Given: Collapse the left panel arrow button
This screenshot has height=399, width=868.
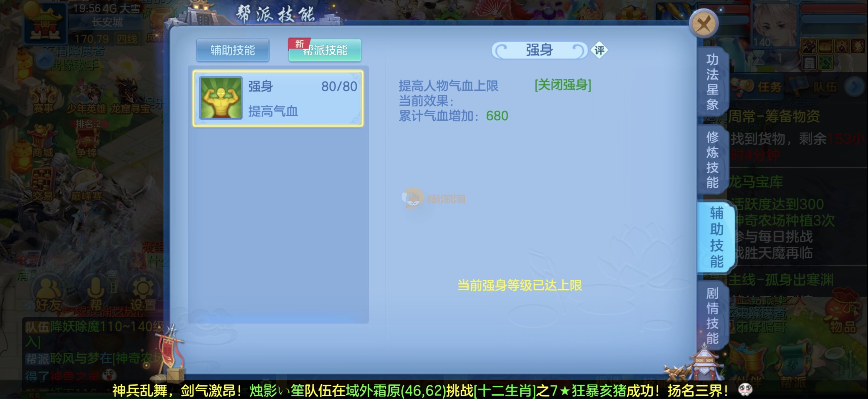Looking at the screenshot, I should coord(44,61).
